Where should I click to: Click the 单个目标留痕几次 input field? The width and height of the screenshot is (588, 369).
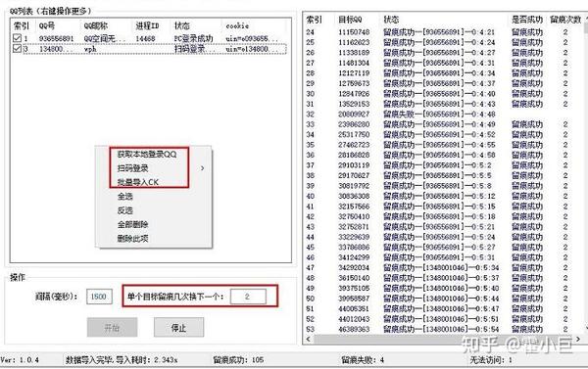click(248, 297)
